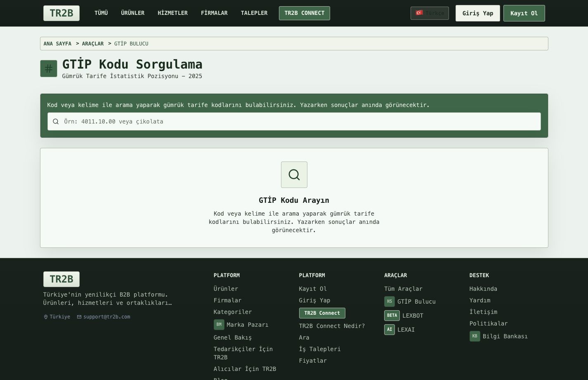Open GTİP Bulucu footer link
This screenshot has height=380, width=588.
[416, 302]
